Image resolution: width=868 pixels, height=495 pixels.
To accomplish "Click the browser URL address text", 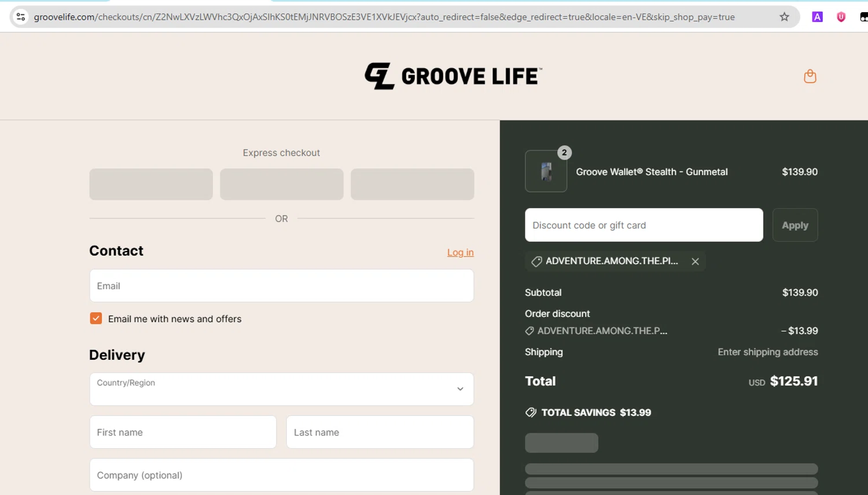I will pyautogui.click(x=384, y=17).
